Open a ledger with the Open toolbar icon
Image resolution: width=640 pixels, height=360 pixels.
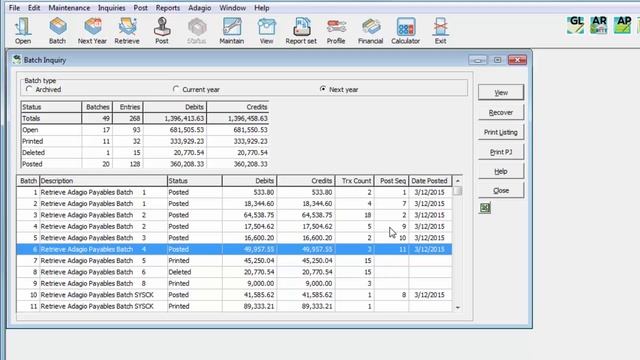pyautogui.click(x=23, y=31)
